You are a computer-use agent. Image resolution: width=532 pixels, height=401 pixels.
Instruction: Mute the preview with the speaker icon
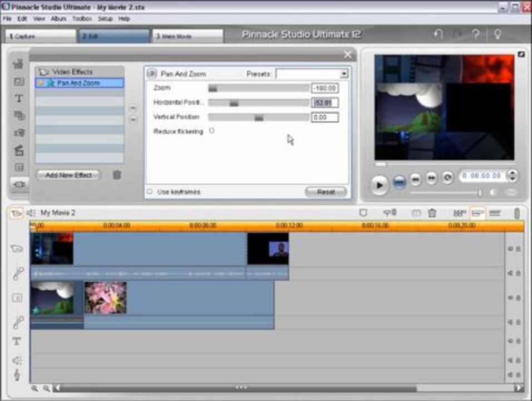coord(492,193)
